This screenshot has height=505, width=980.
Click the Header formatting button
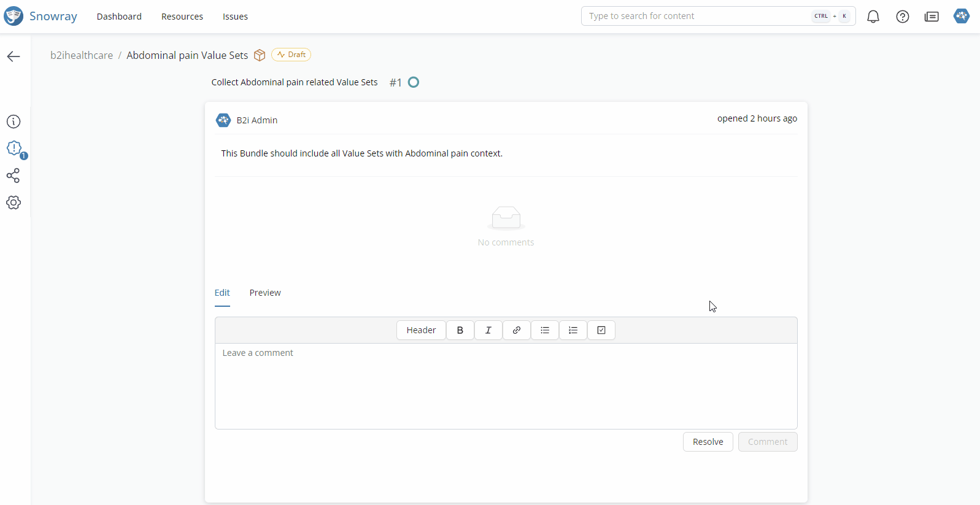(421, 330)
